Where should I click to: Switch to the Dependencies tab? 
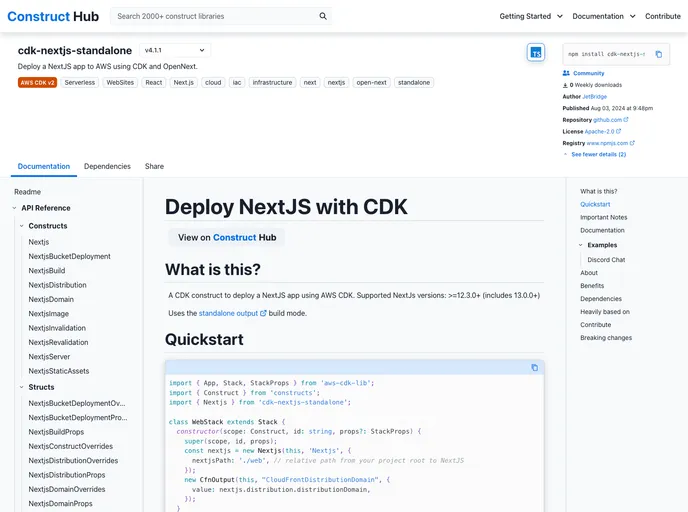coord(107,166)
